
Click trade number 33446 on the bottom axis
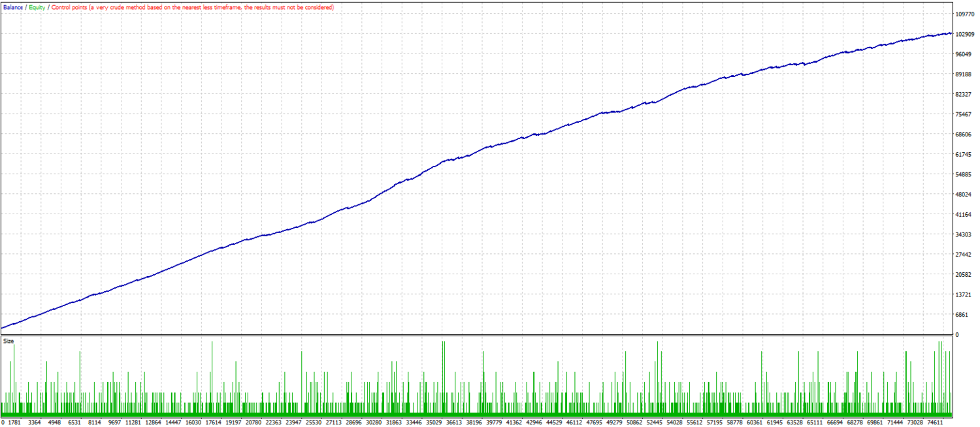click(x=414, y=422)
